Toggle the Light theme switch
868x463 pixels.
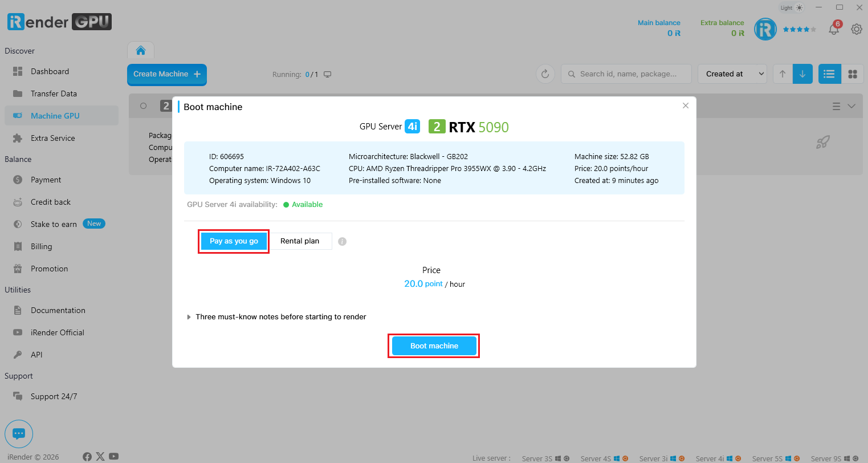(x=792, y=7)
